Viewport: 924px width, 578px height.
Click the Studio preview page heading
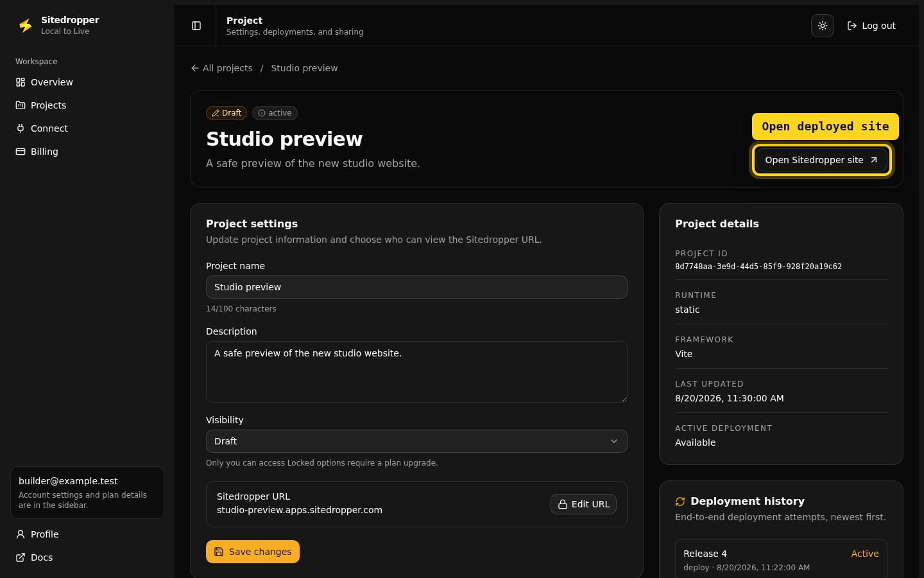tap(284, 139)
